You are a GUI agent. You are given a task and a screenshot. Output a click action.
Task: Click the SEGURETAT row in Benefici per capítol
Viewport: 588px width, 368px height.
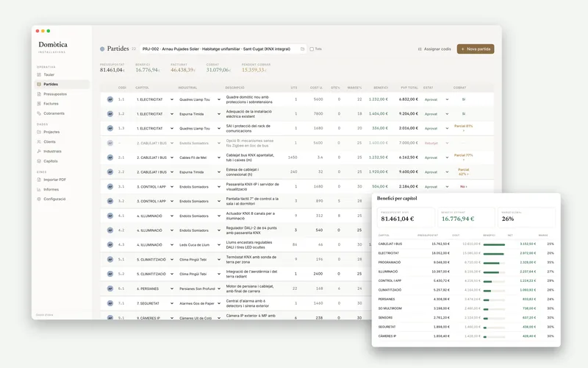[466, 327]
